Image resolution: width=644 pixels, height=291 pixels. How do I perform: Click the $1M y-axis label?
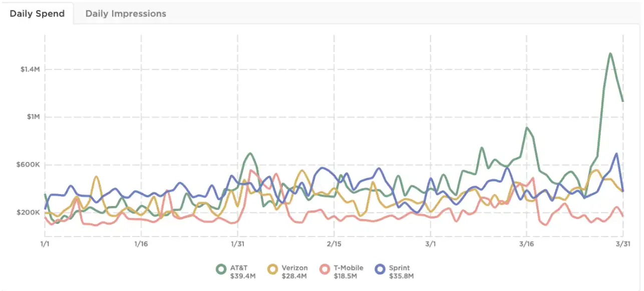coord(34,116)
